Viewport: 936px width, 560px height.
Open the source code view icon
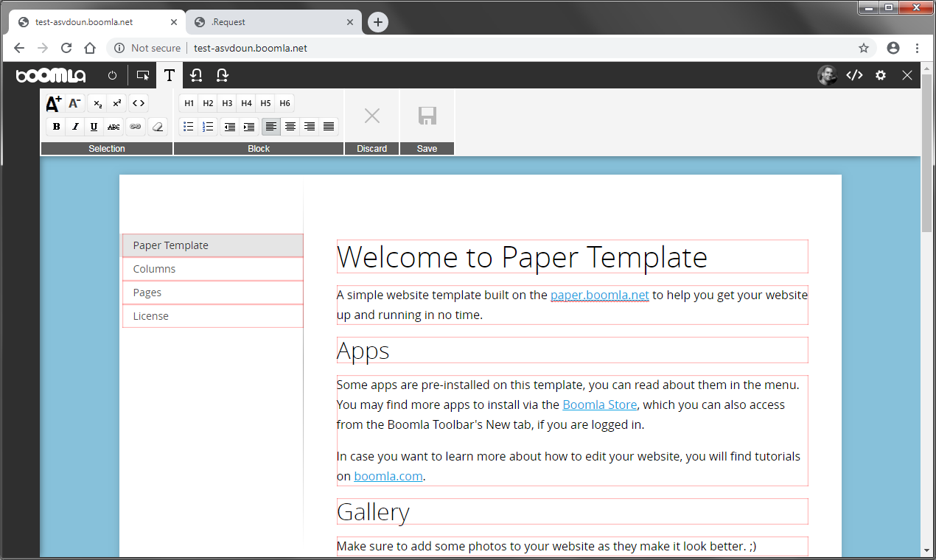point(854,75)
